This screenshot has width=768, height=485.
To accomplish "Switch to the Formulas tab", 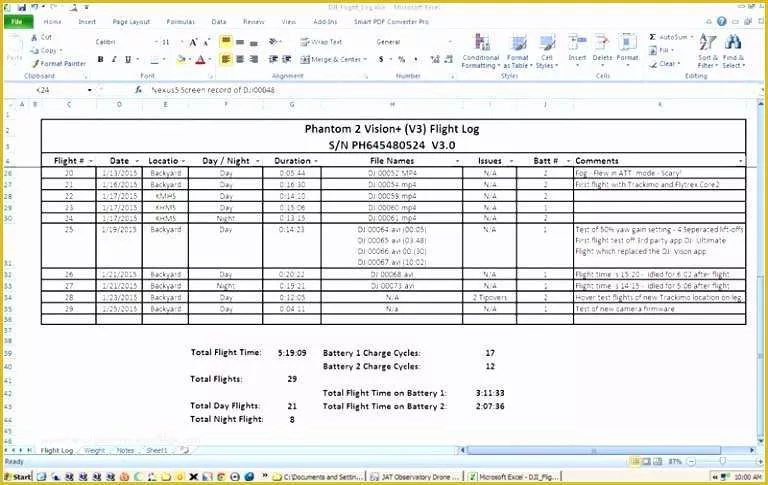I will pos(181,22).
